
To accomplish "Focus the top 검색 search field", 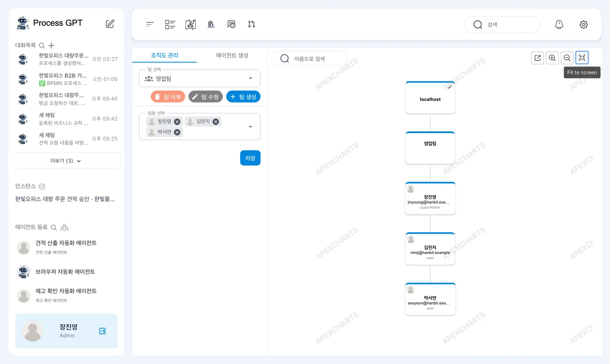I will click(x=502, y=24).
